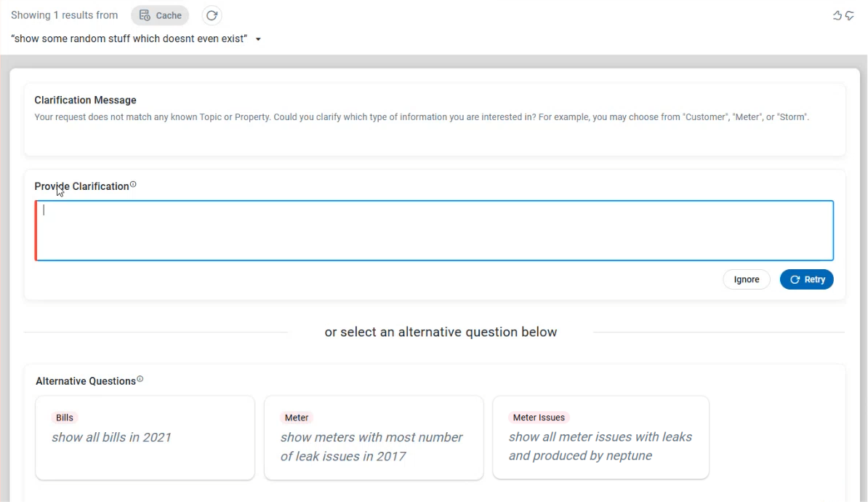868x502 pixels.
Task: Click info icon beside Provide Clarification
Action: [x=133, y=185]
